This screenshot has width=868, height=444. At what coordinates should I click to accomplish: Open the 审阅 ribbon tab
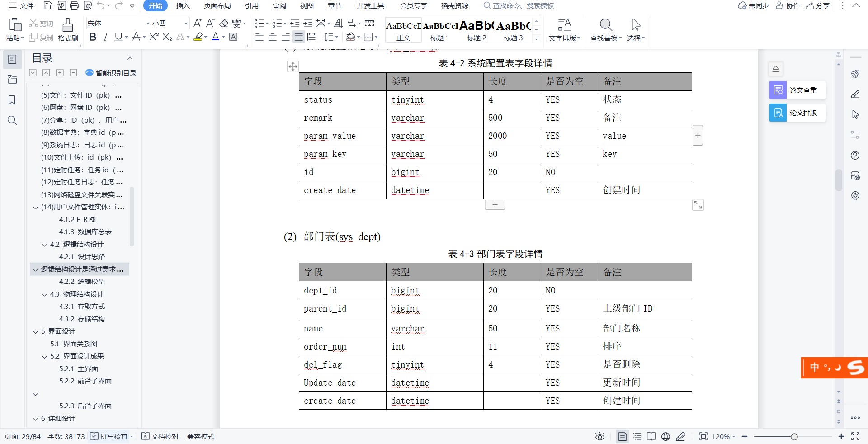[279, 6]
